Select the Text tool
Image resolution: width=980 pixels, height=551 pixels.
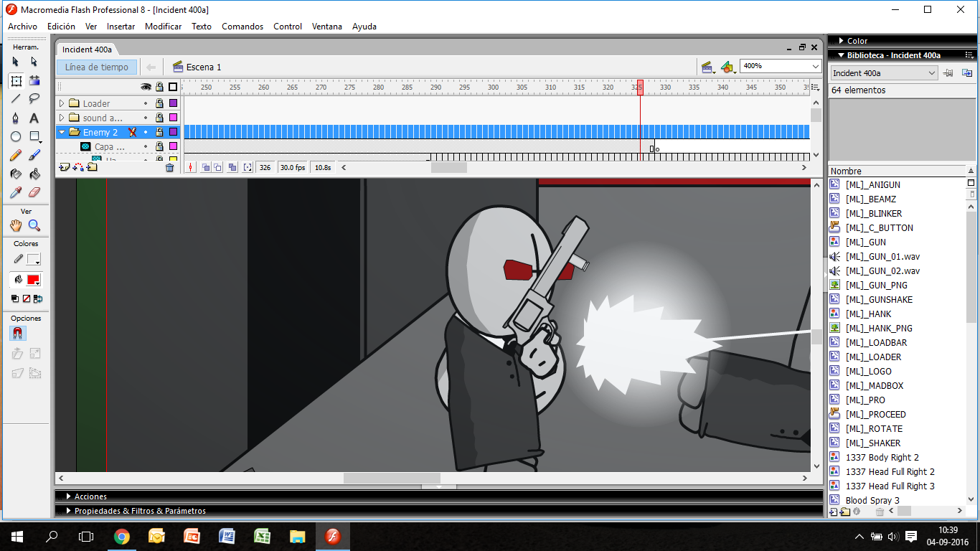pyautogui.click(x=34, y=118)
